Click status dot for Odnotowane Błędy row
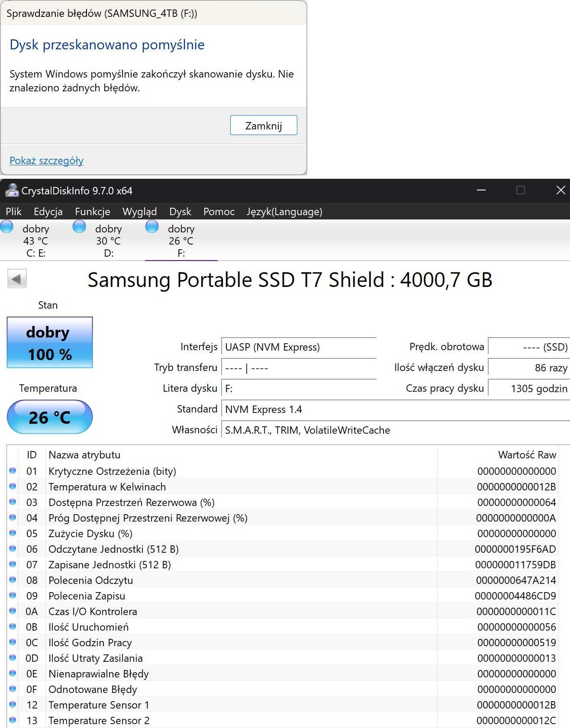Viewport: 570px width, 728px height. (13, 689)
